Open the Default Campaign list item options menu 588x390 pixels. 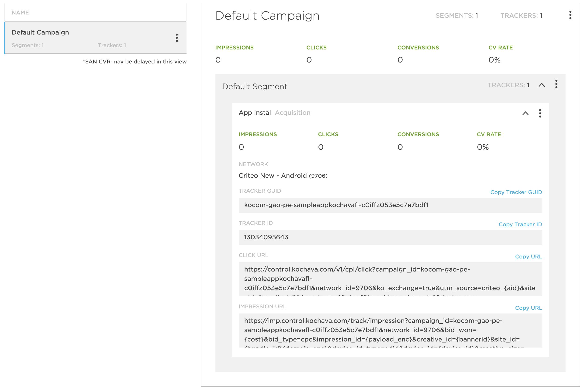click(x=177, y=38)
